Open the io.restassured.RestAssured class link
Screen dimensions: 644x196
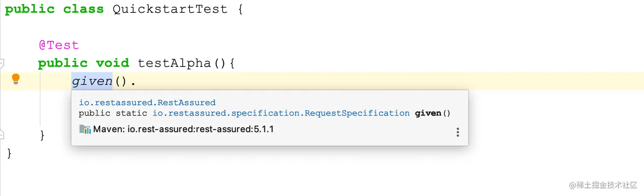click(x=147, y=103)
